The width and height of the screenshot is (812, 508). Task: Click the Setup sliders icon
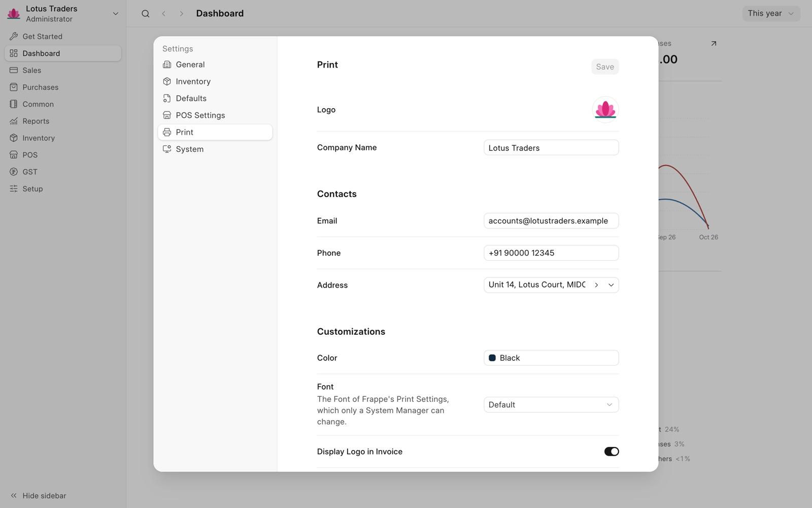[14, 189]
